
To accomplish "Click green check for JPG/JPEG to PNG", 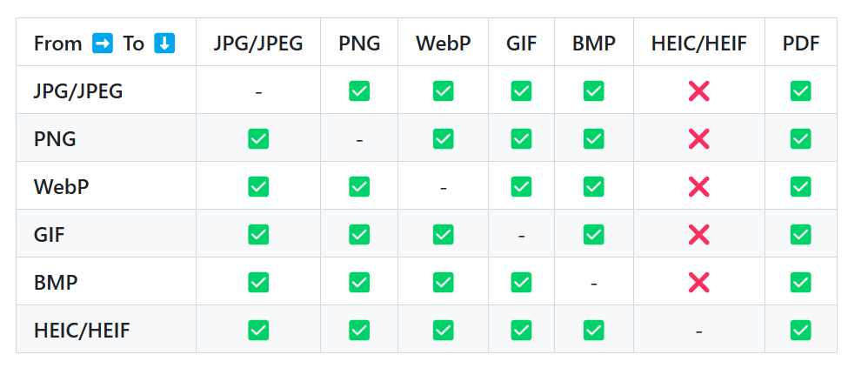I will coord(359,90).
